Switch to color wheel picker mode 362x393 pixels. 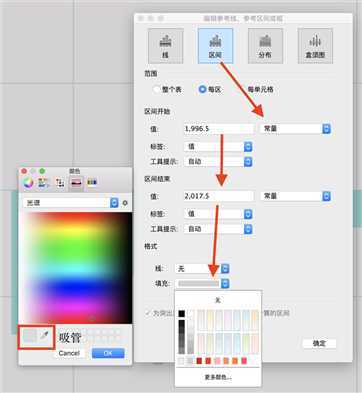pos(28,182)
